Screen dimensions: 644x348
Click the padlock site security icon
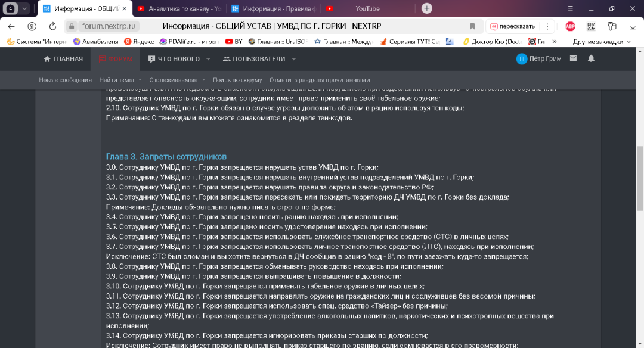[72, 26]
